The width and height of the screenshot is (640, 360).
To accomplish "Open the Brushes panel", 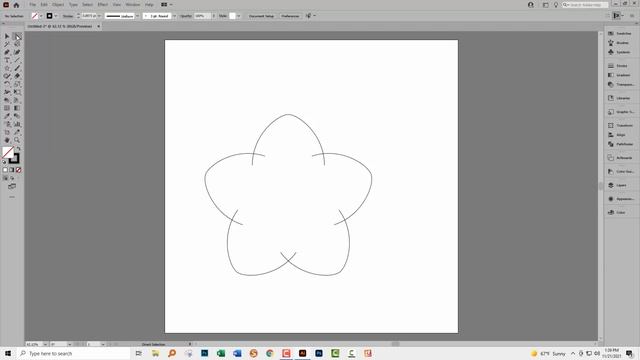I will point(620,43).
